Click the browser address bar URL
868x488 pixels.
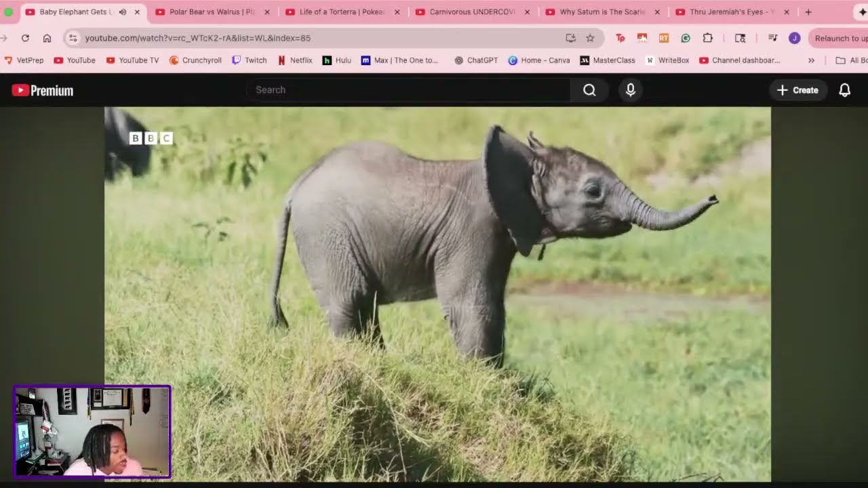click(197, 39)
